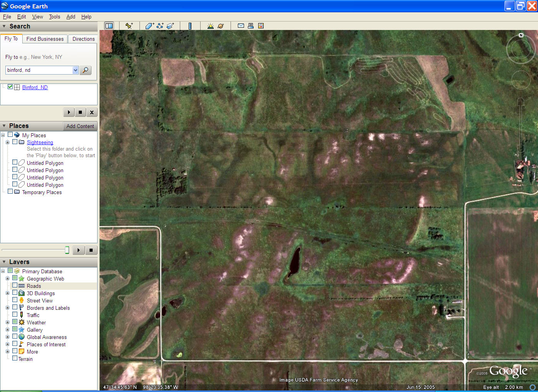Screen dimensions: 538x392
Task: Expand the Sightseeing folder
Action: click(7, 142)
